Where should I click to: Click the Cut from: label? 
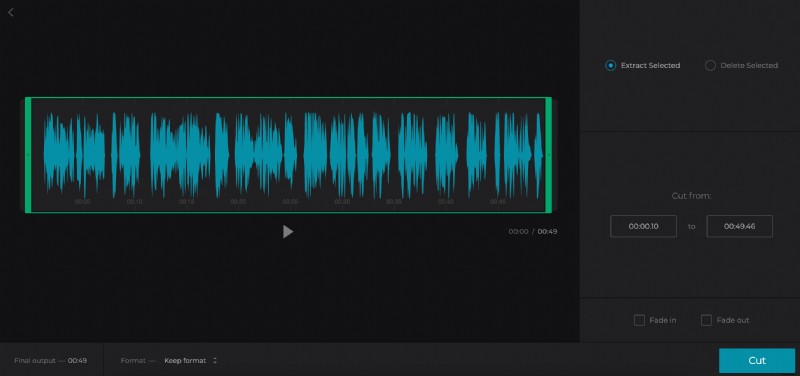point(691,196)
